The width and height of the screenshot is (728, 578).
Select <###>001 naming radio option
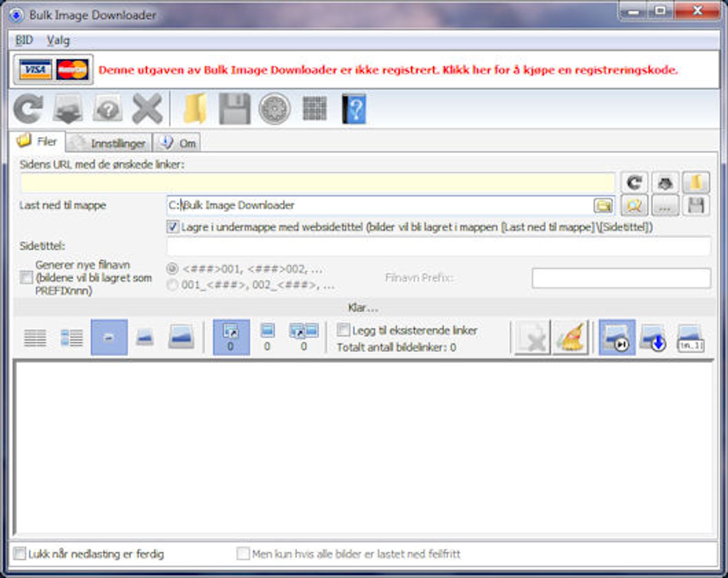172,269
